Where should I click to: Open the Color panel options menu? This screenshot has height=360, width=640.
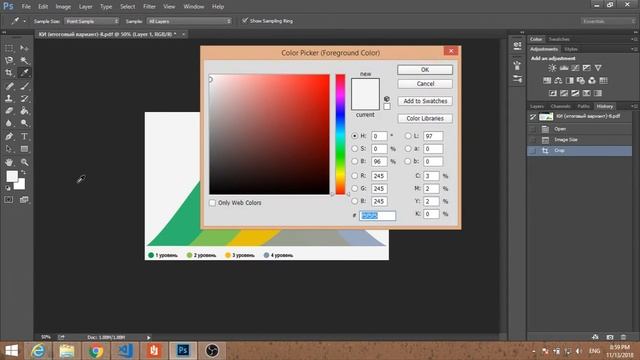pyautogui.click(x=634, y=39)
